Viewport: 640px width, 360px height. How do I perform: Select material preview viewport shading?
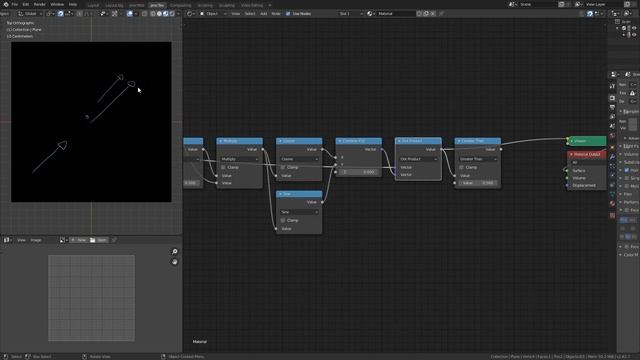point(165,13)
